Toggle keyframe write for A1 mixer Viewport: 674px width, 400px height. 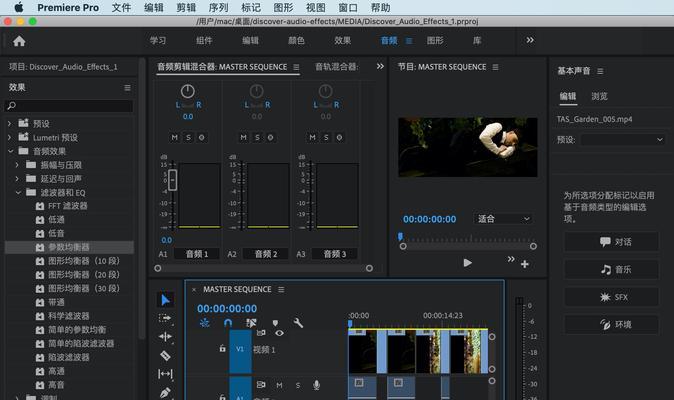[x=202, y=137]
